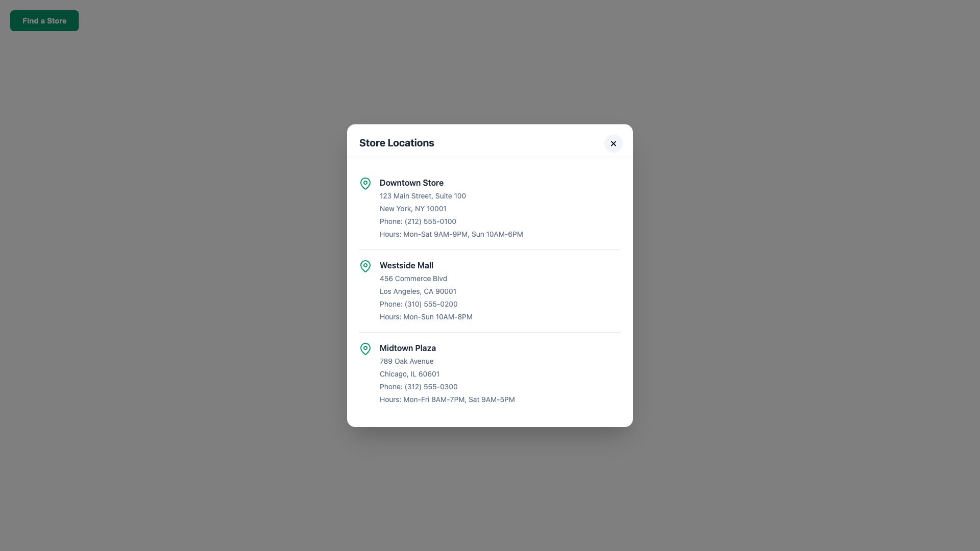Click the Westside Mall phone number
Viewport: 980px width, 551px height.
pos(418,304)
